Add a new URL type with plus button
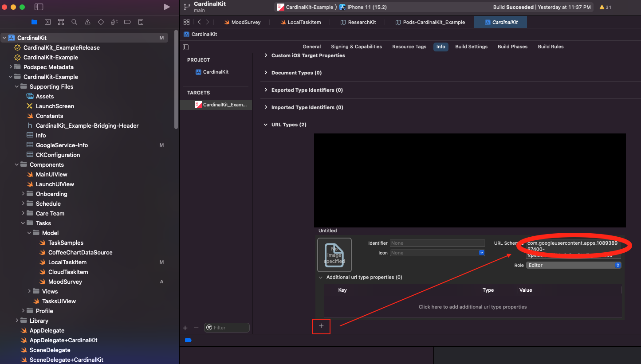The width and height of the screenshot is (641, 364). click(321, 326)
